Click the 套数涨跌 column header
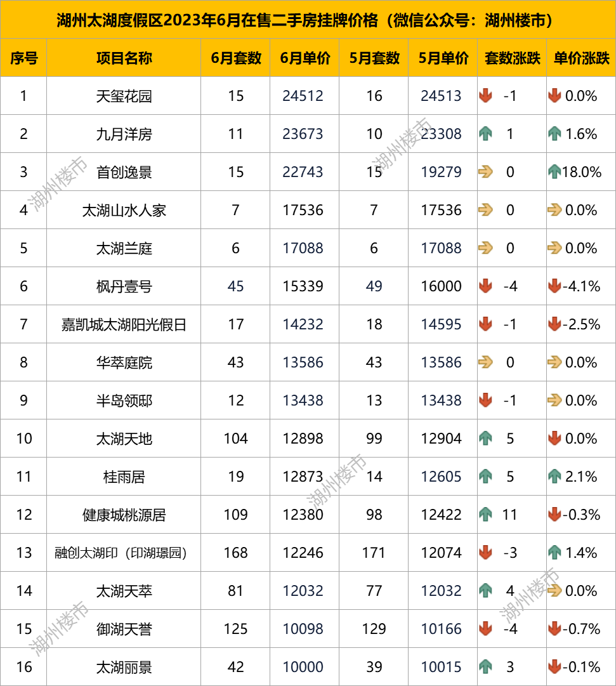The width and height of the screenshot is (616, 686). 513,58
